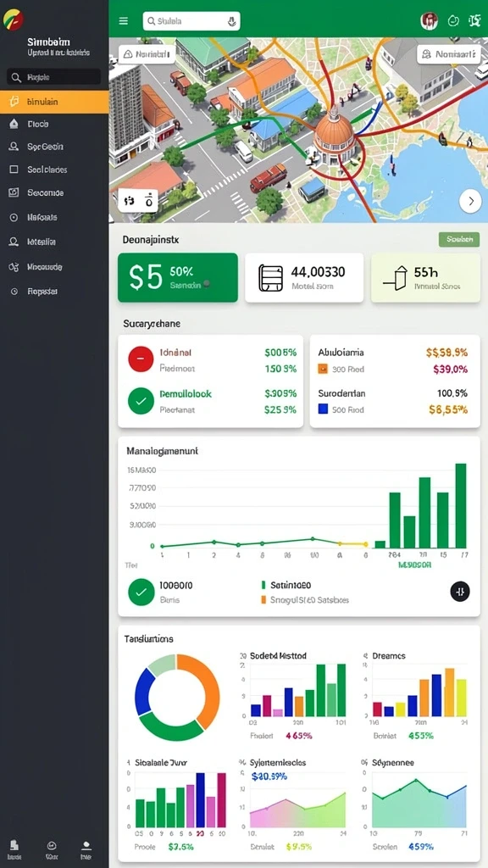Click the clock icon in the top header
Viewport: 488px width, 868px height.
(x=453, y=21)
